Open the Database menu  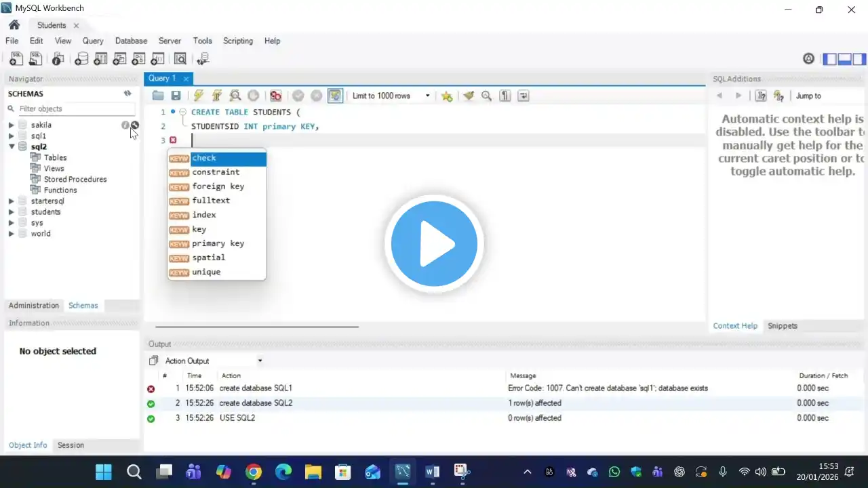[x=131, y=41]
